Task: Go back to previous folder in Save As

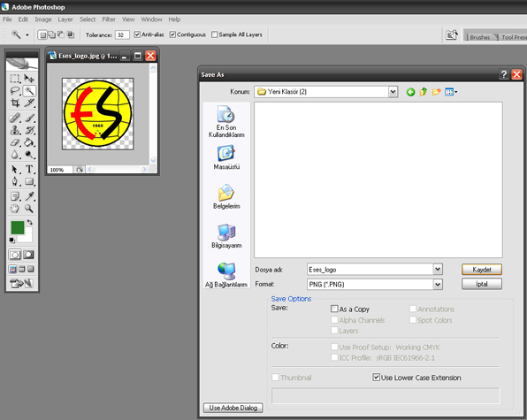Action: [410, 92]
